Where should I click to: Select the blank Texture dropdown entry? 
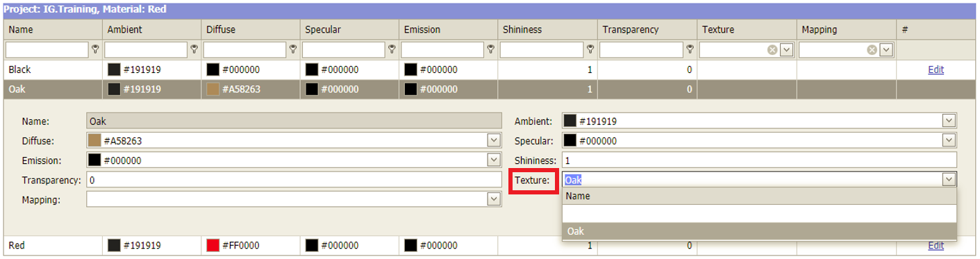759,214
